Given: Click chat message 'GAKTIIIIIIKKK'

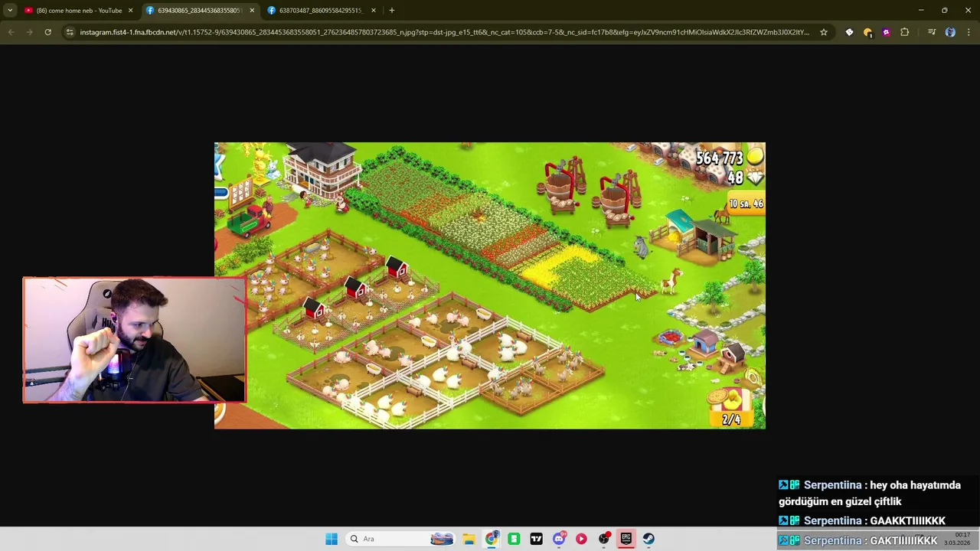Looking at the screenshot, I should tap(903, 540).
